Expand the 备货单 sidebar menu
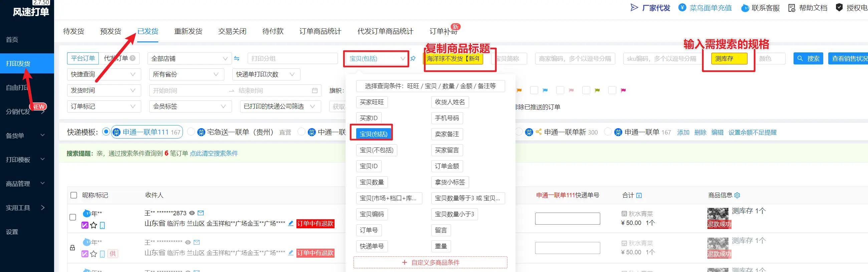Viewport: 868px width, 272px height. pos(27,135)
